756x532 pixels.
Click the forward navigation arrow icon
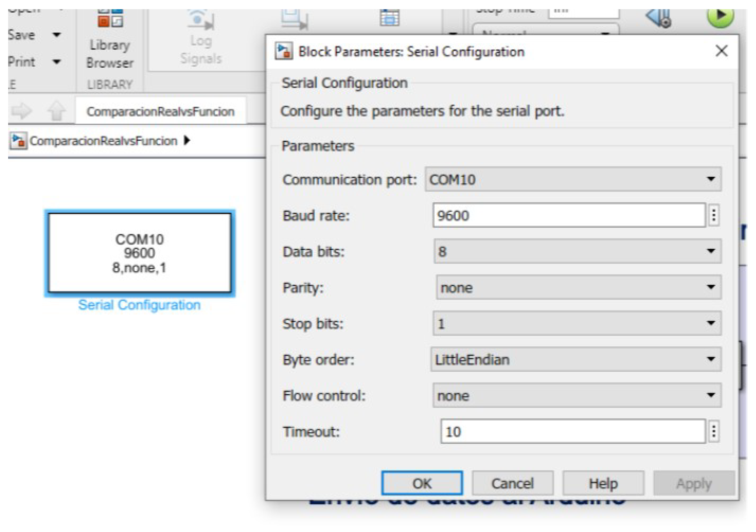tap(22, 111)
